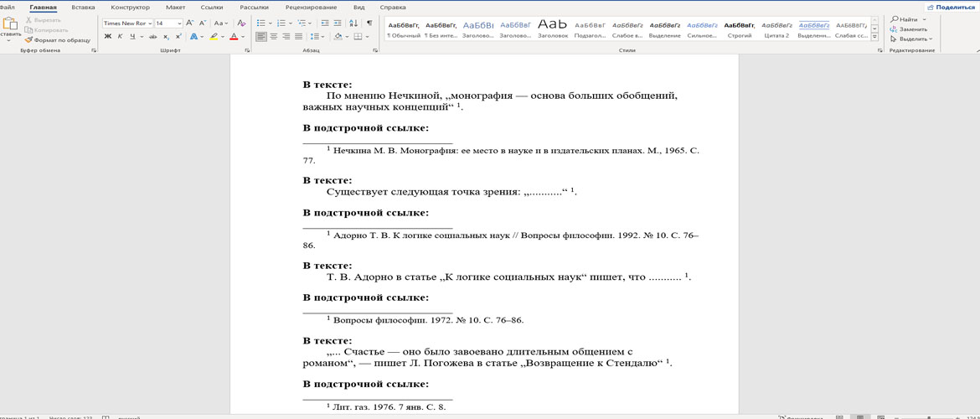Open the font size 14 dropdown
The image size is (980, 419).
168,23
